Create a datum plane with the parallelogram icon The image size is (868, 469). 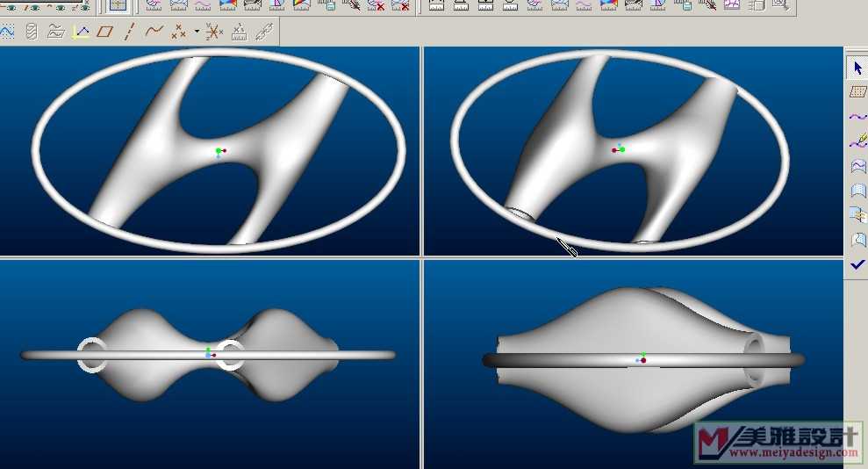pos(104,32)
